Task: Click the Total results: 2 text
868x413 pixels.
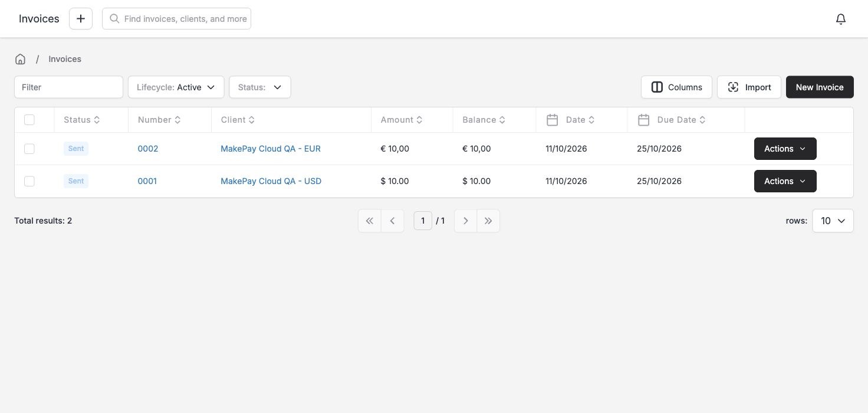Action: click(x=43, y=221)
